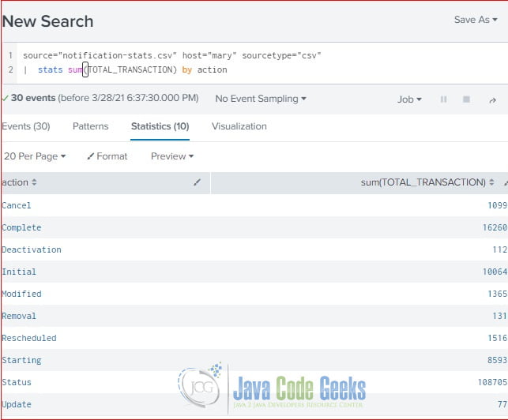Open the Preview dropdown
Image resolution: width=508 pixels, height=420 pixels.
coord(172,156)
